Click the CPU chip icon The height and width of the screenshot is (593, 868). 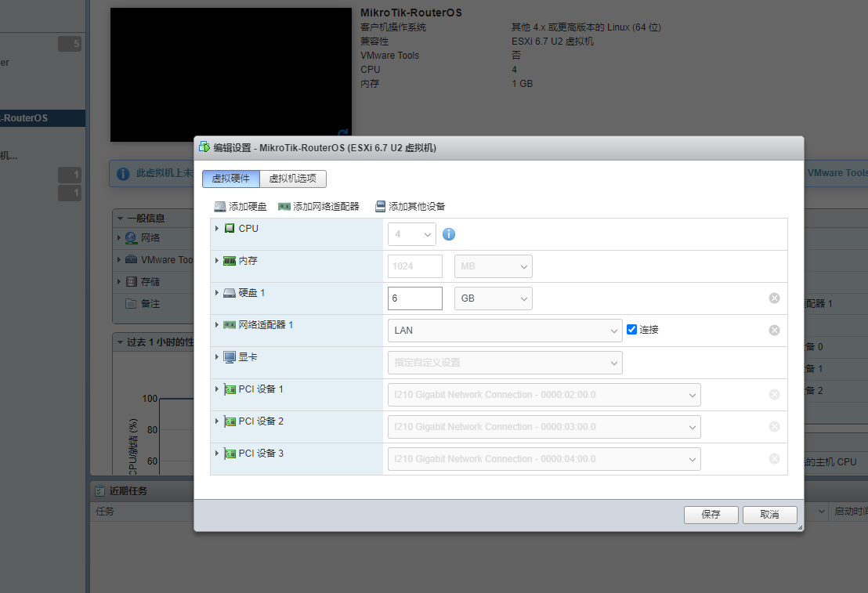tap(230, 228)
